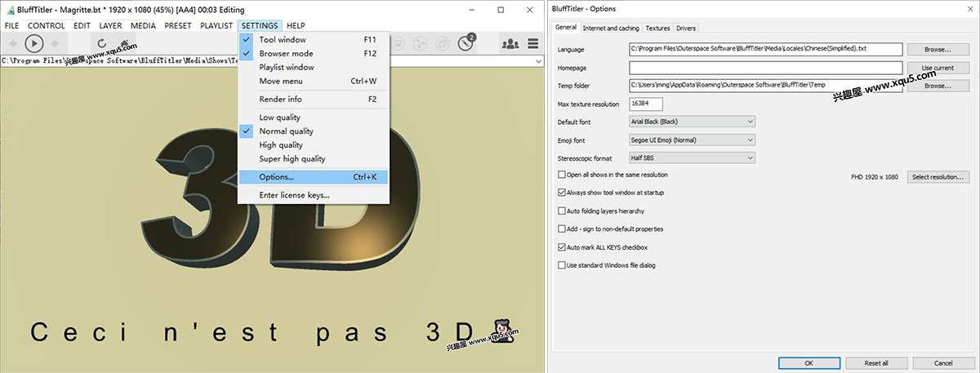Select Move menu entry
The height and width of the screenshot is (373, 980).
pos(314,81)
